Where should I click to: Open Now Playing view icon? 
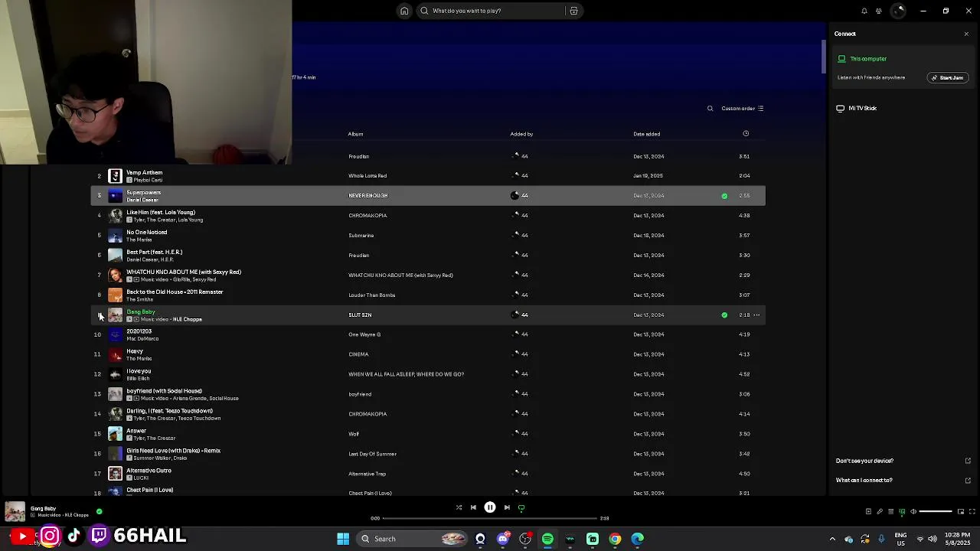(868, 511)
